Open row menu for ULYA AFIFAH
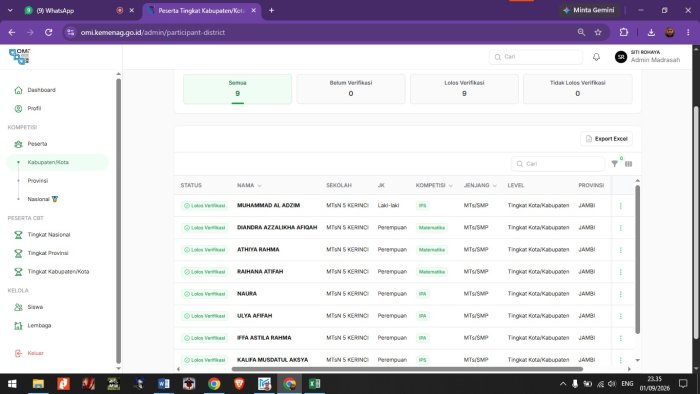The height and width of the screenshot is (394, 700). 621,316
